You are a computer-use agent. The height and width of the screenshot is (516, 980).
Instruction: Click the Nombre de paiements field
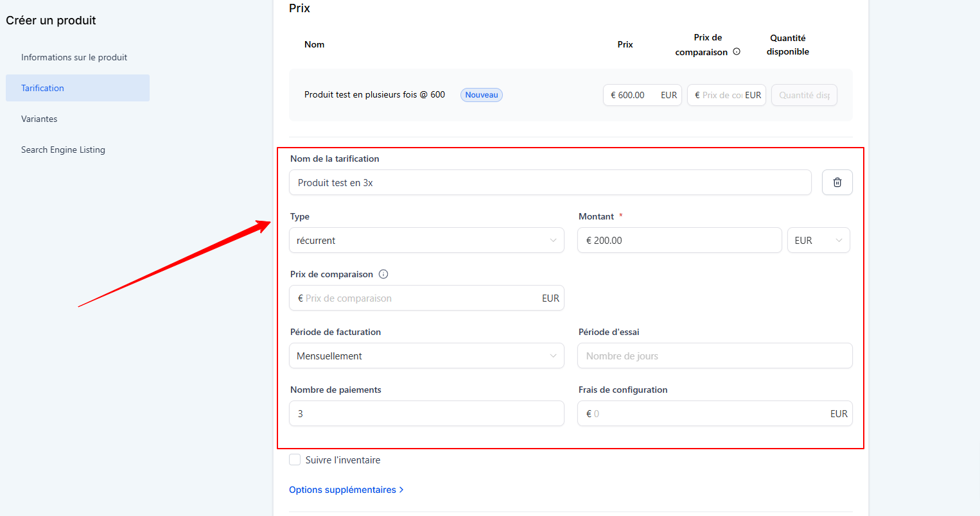(x=426, y=413)
